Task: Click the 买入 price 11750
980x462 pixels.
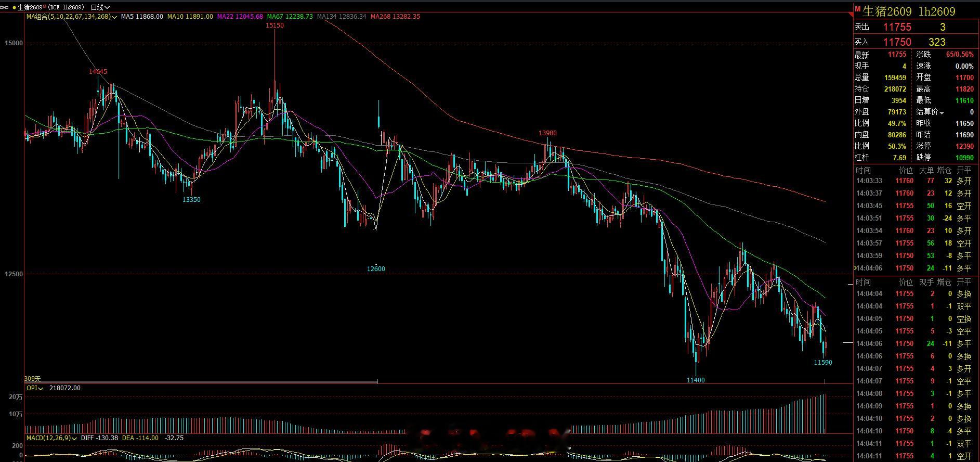Action: click(897, 42)
